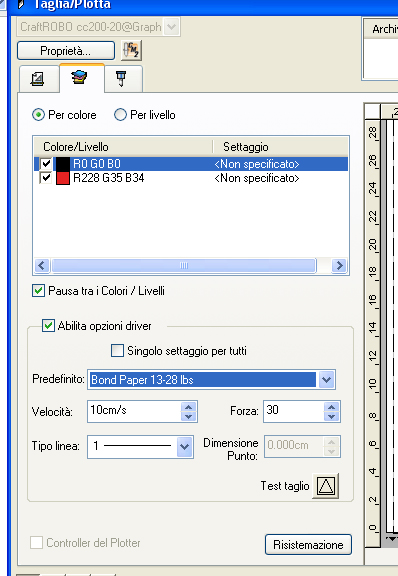Click the Proprietà... button
This screenshot has width=398, height=576.
click(66, 50)
